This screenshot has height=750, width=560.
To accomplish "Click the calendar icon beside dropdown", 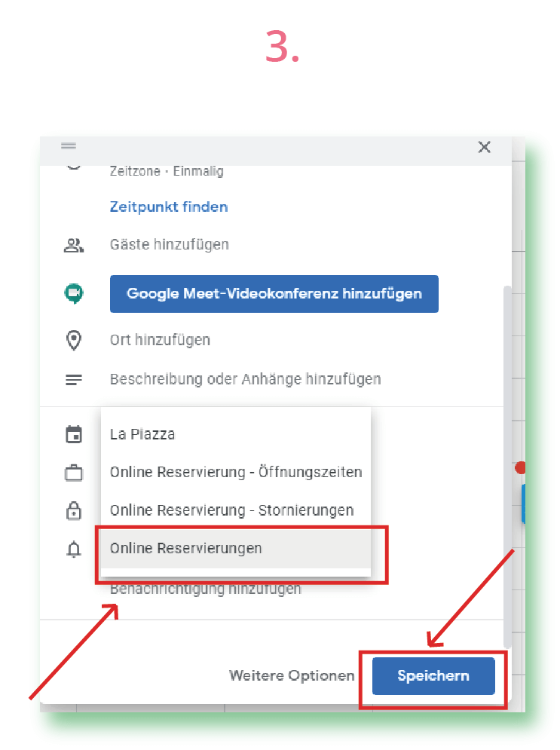I will tap(73, 434).
